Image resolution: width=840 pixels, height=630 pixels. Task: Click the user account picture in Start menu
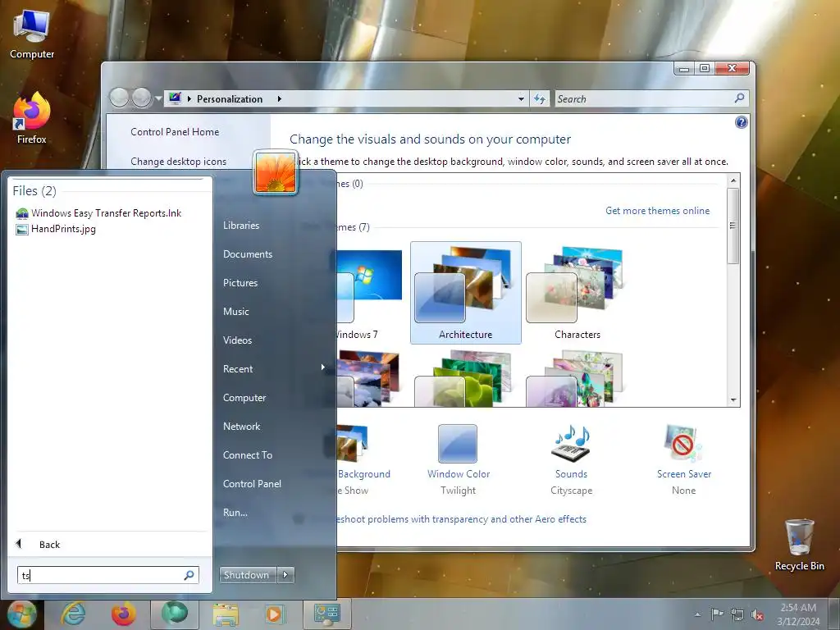click(276, 172)
